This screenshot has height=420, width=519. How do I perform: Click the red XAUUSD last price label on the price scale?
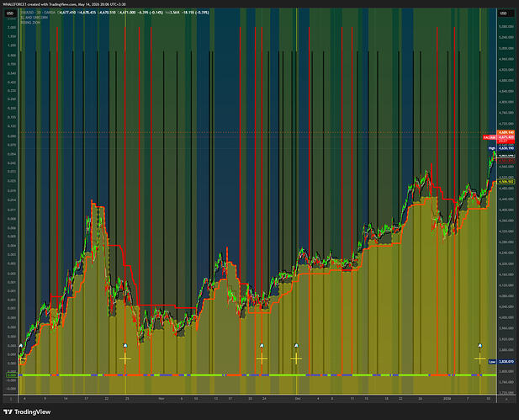click(499, 137)
